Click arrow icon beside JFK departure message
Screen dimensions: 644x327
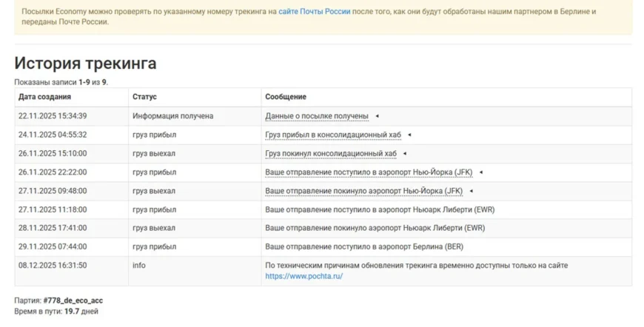[471, 191]
